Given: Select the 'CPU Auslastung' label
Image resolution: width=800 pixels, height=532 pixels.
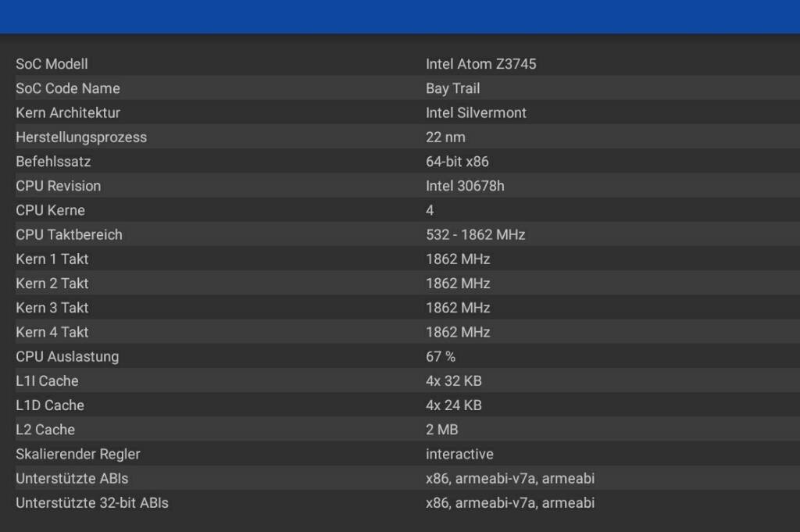Looking at the screenshot, I should (x=67, y=356).
